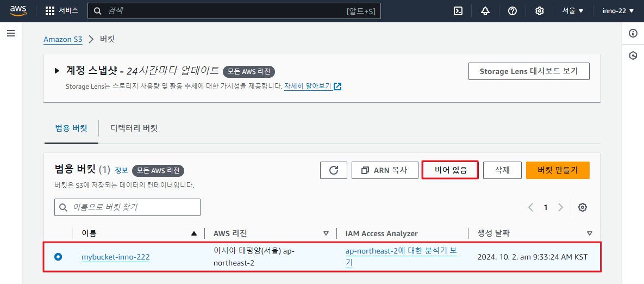Open the 자세히 알아보기 link
The height and width of the screenshot is (284, 644).
pyautogui.click(x=308, y=87)
